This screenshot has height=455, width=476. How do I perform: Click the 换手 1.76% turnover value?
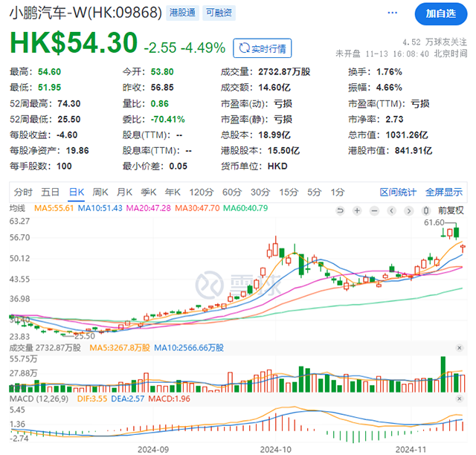389,72
